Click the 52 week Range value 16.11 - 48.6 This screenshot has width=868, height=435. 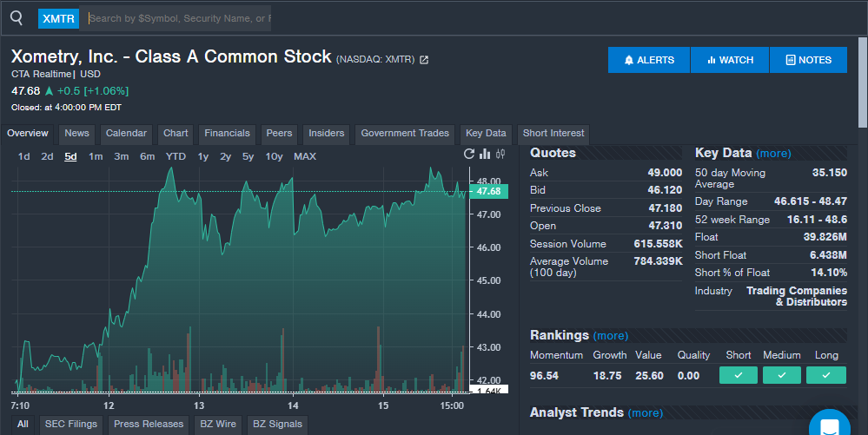point(817,220)
